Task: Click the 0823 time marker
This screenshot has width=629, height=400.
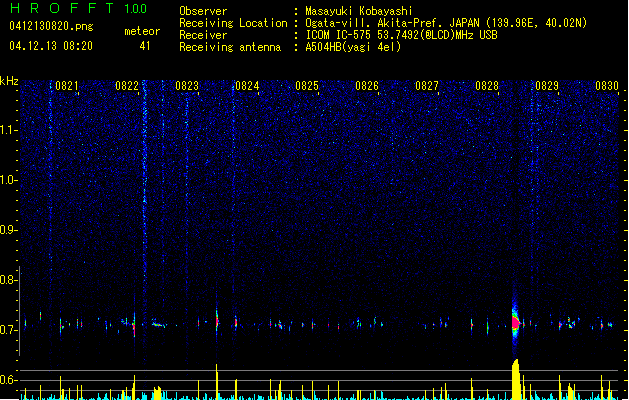Action: point(187,86)
